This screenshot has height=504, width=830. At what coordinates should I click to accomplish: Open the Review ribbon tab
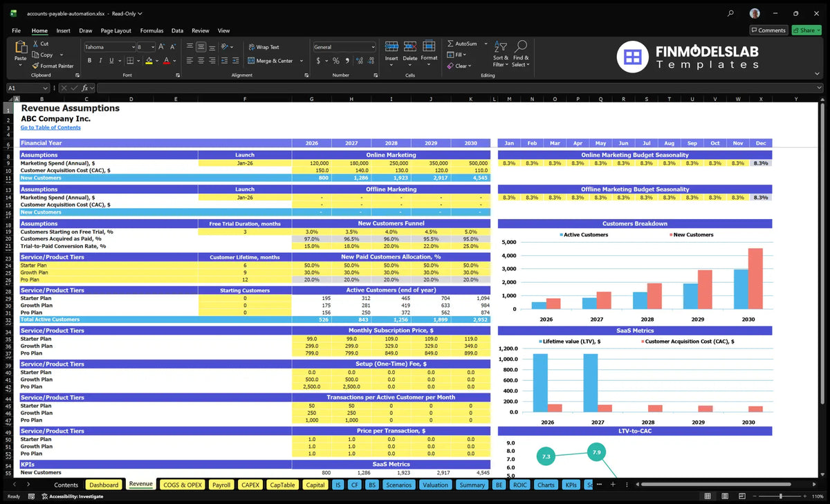201,30
